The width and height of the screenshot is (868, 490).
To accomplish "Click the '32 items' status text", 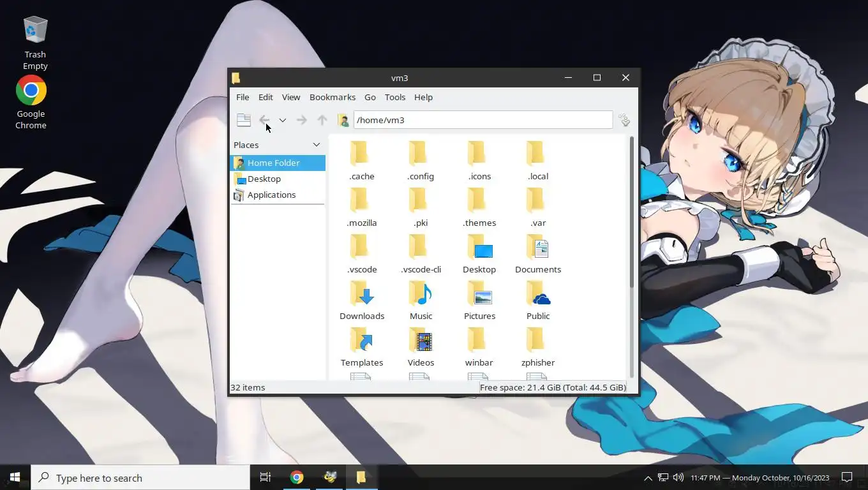I will [x=248, y=387].
